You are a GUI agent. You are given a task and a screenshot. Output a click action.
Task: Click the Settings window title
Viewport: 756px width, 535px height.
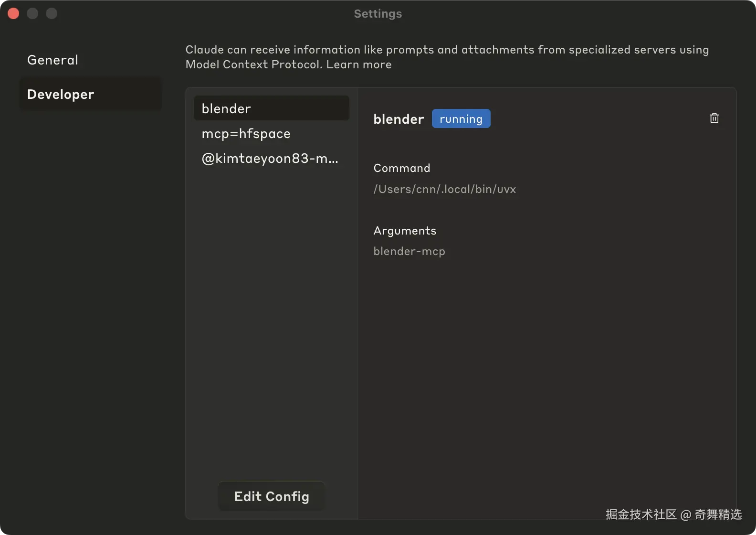click(378, 14)
